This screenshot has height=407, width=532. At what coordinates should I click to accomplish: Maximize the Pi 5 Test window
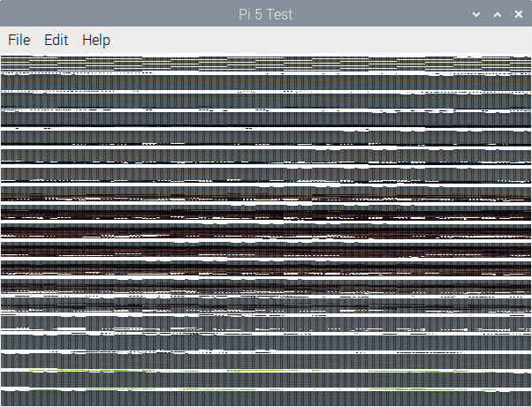tap(498, 14)
